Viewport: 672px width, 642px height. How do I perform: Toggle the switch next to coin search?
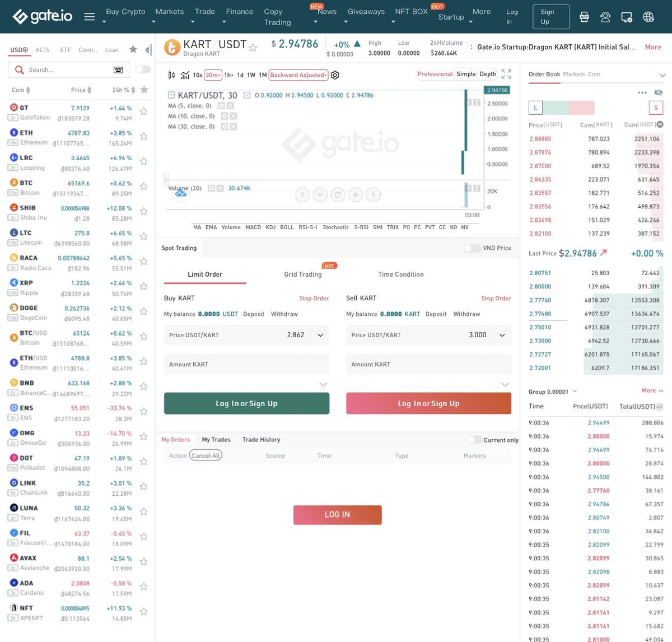pos(143,69)
